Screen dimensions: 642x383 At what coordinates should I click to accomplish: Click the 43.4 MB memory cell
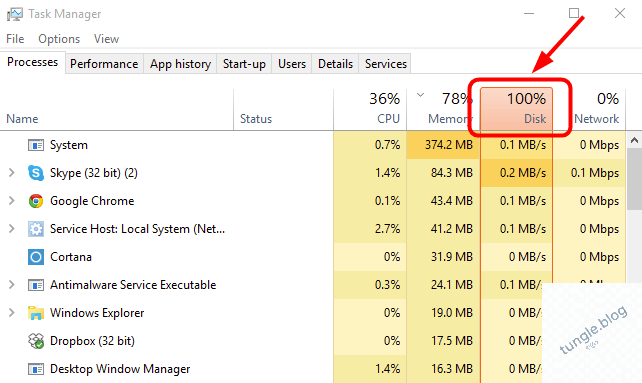(443, 201)
